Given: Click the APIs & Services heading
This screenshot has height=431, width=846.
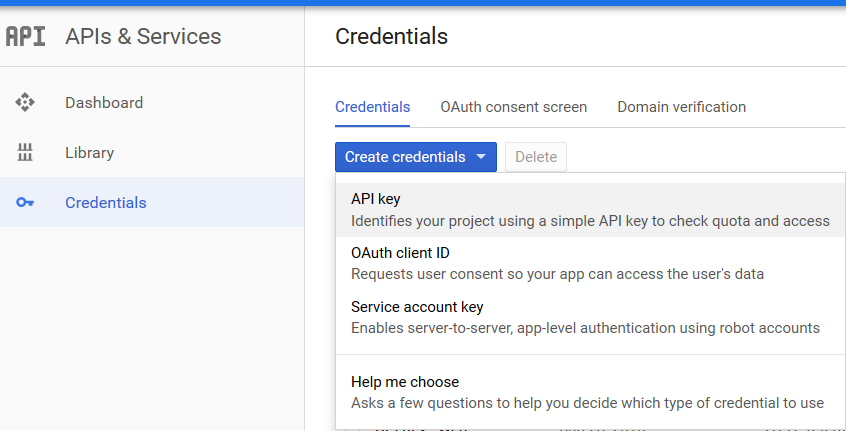Looking at the screenshot, I should [x=143, y=37].
